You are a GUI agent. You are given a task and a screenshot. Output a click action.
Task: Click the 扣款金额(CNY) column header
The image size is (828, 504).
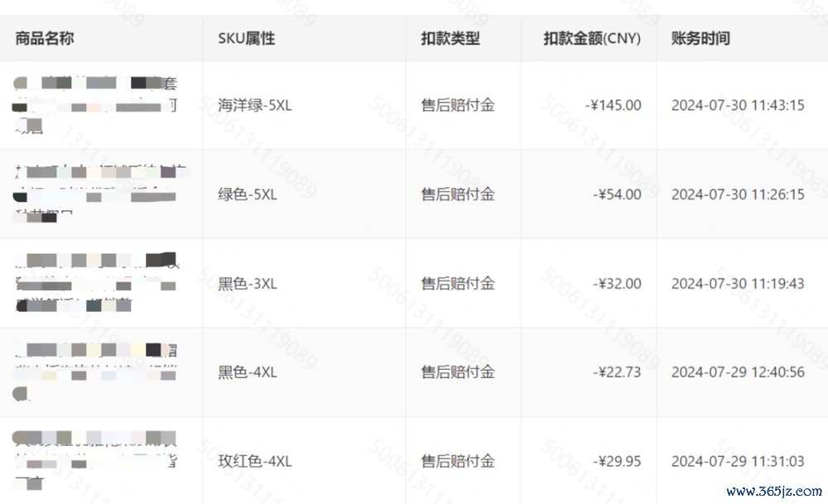592,39
